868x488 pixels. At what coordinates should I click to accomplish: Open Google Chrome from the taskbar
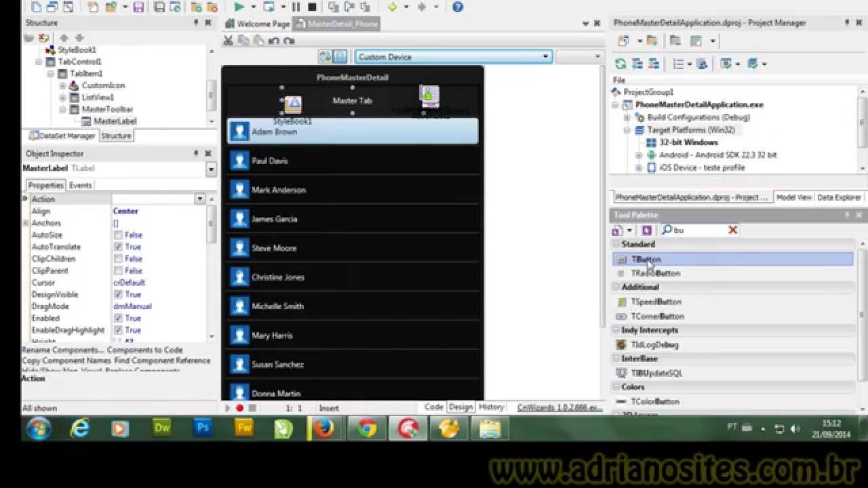coord(367,428)
